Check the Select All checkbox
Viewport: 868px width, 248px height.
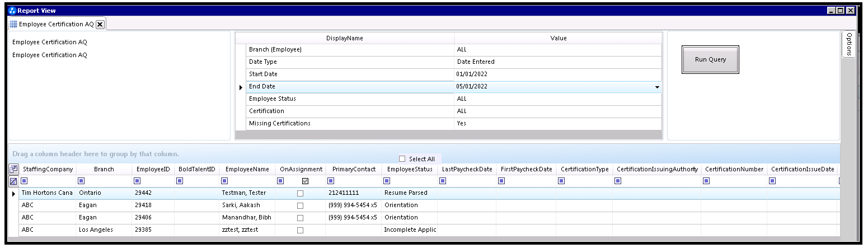pyautogui.click(x=402, y=159)
